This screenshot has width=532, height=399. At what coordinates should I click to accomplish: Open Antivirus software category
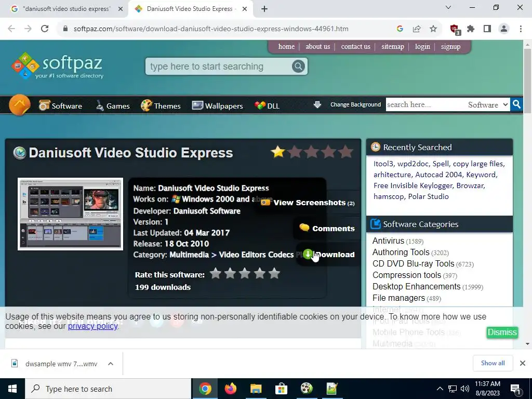click(x=389, y=241)
